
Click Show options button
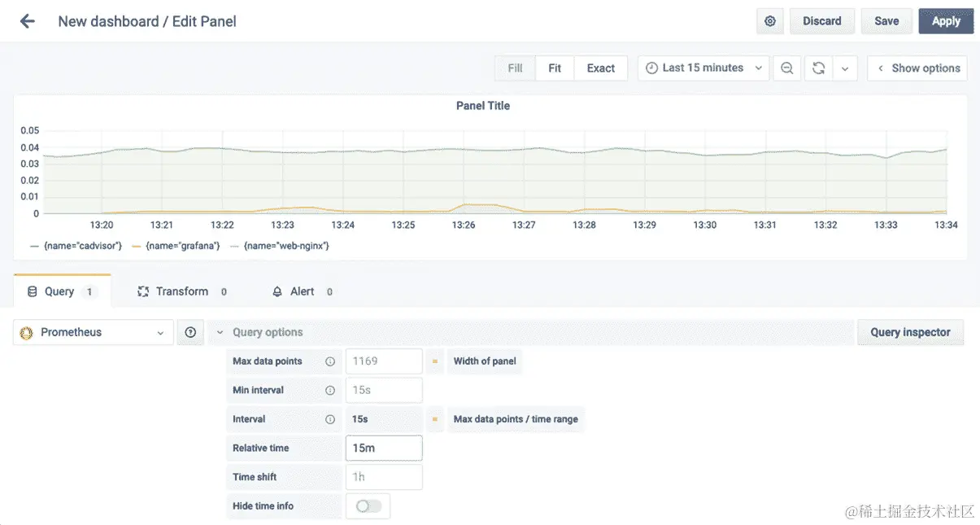(917, 68)
